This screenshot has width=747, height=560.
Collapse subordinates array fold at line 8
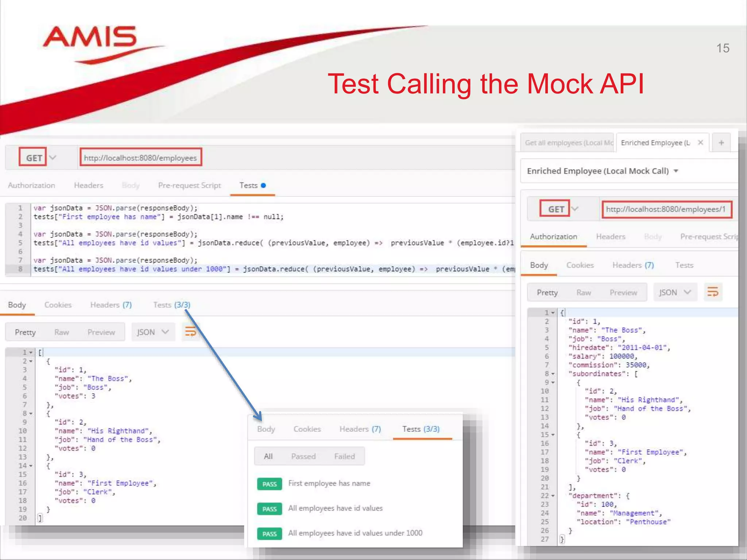(553, 374)
